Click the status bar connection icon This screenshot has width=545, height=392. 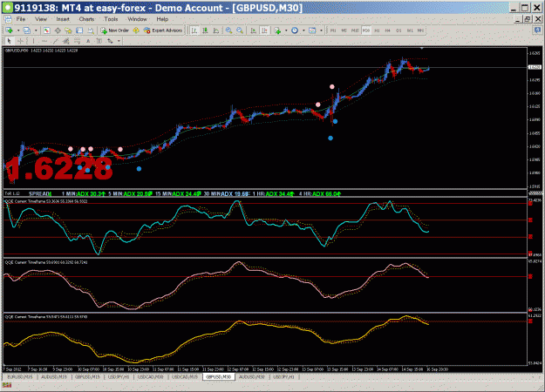point(7,385)
